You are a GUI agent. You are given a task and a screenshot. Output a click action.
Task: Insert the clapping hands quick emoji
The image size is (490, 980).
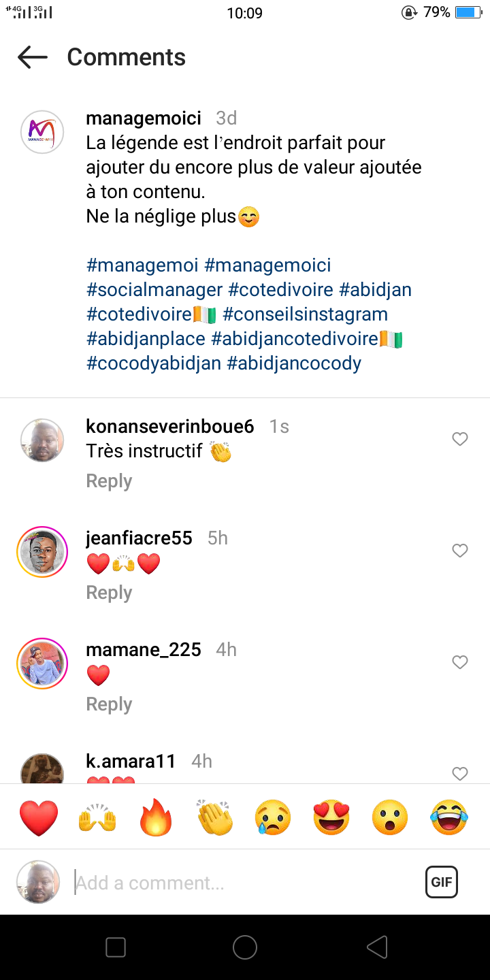[x=215, y=817]
